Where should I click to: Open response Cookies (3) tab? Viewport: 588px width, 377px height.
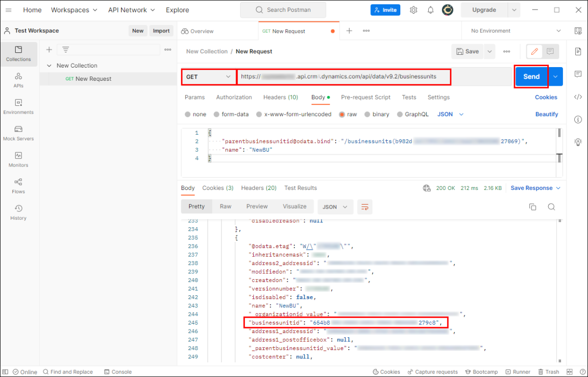(x=218, y=188)
